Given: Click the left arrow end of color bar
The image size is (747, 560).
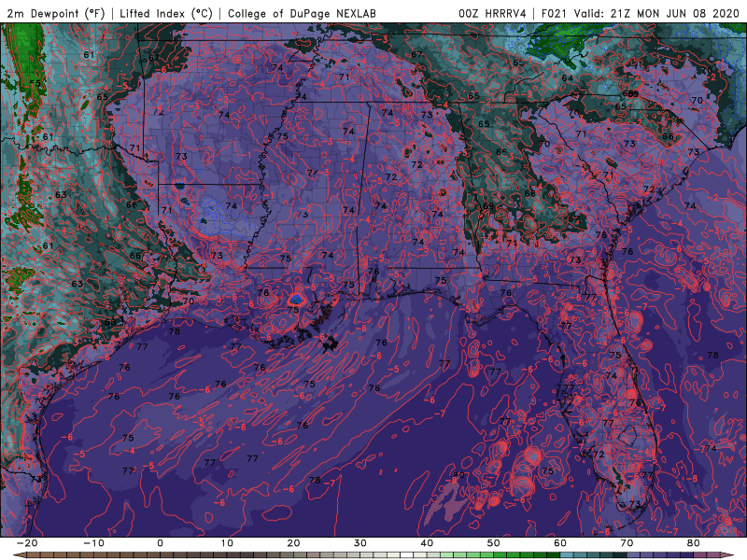Looking at the screenshot, I should coord(19,555).
